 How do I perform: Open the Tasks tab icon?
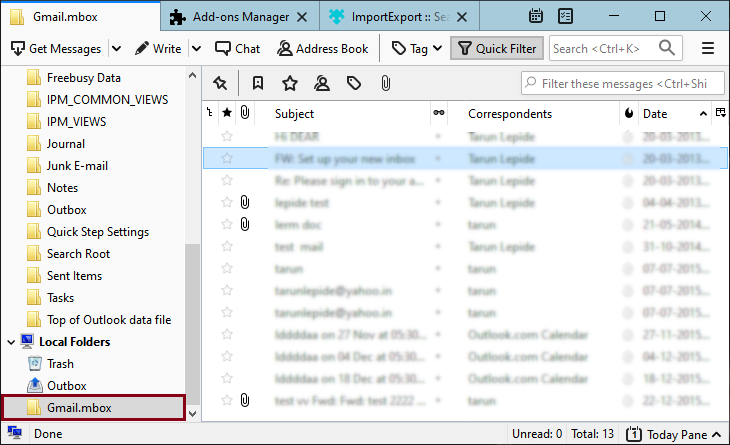[565, 16]
